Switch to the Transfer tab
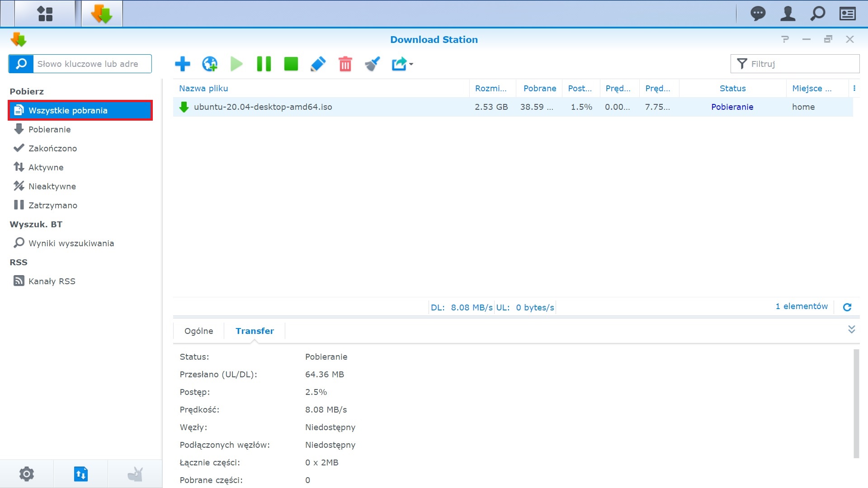Screen dimensions: 868x488 pos(255,331)
